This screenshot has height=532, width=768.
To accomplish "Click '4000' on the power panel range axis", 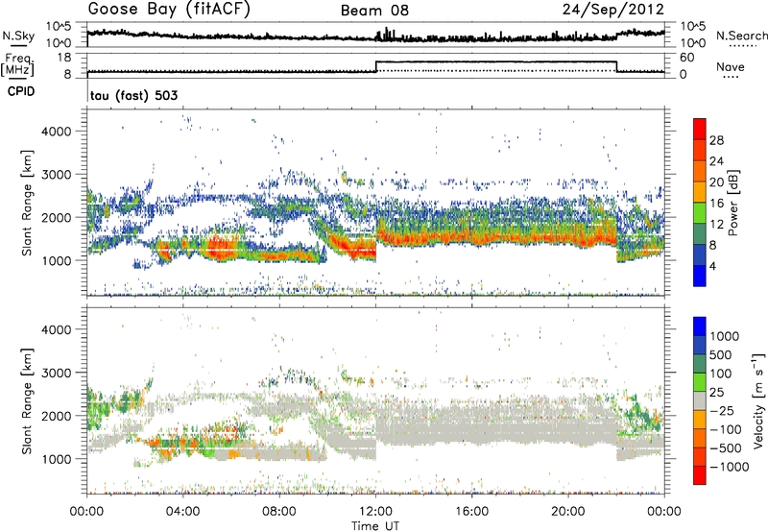I will 57,132.
